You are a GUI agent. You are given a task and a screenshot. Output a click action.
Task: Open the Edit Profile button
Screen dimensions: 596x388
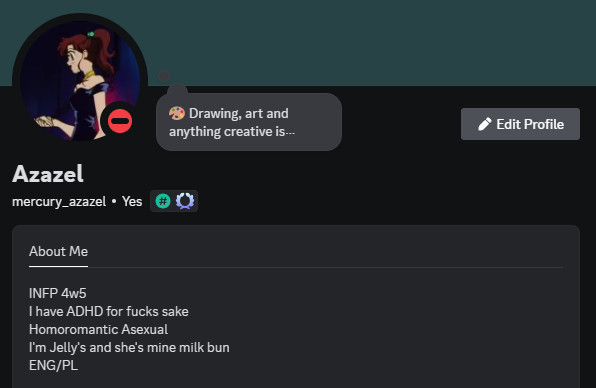[x=520, y=124]
